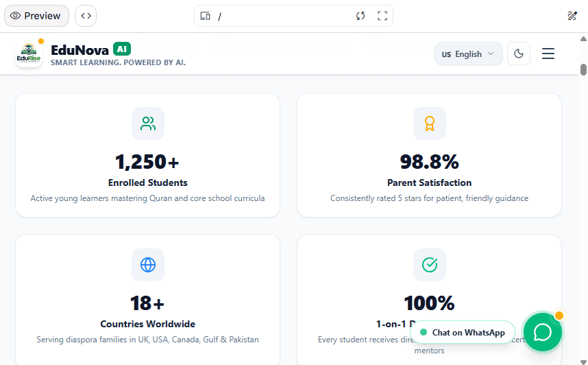This screenshot has height=365, width=588.
Task: Click the Countries Worldwide globe icon
Action: (x=148, y=265)
